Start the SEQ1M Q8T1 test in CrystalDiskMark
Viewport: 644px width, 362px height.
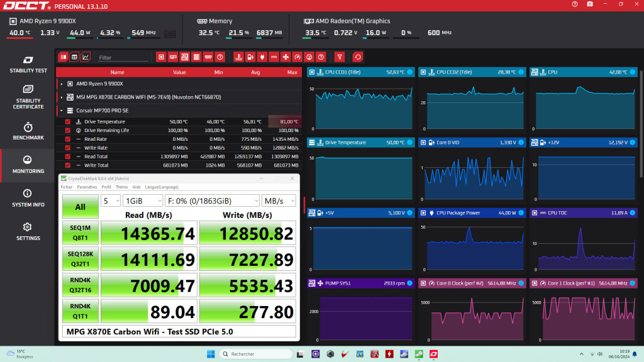pos(80,233)
